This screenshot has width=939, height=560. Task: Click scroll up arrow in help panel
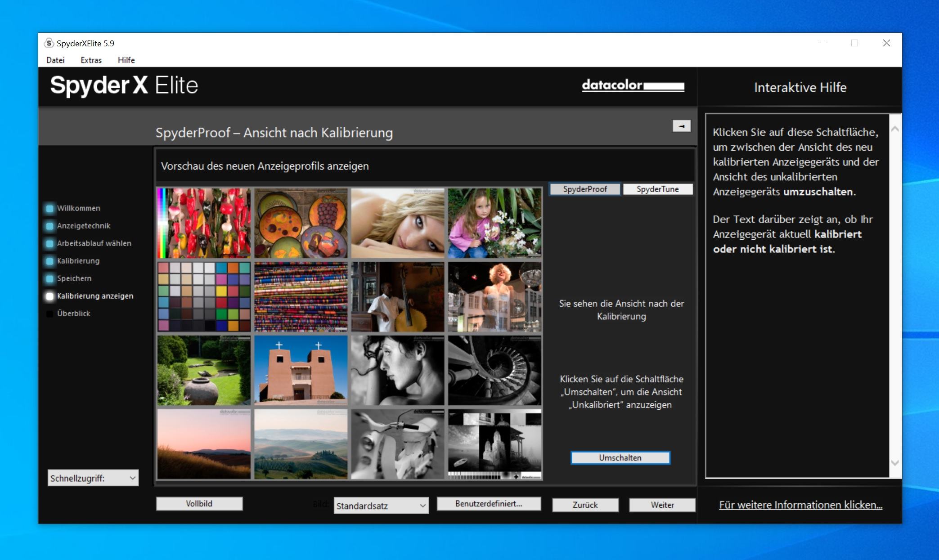[x=895, y=129]
